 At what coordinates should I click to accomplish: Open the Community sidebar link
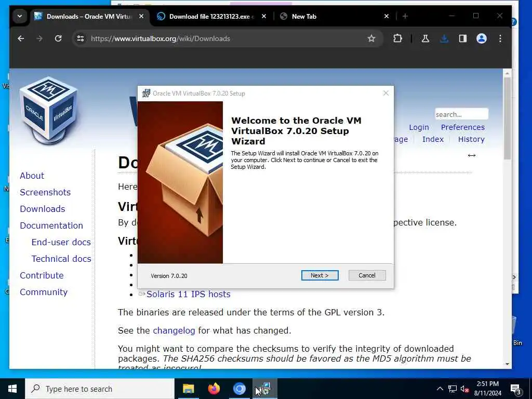tap(44, 292)
